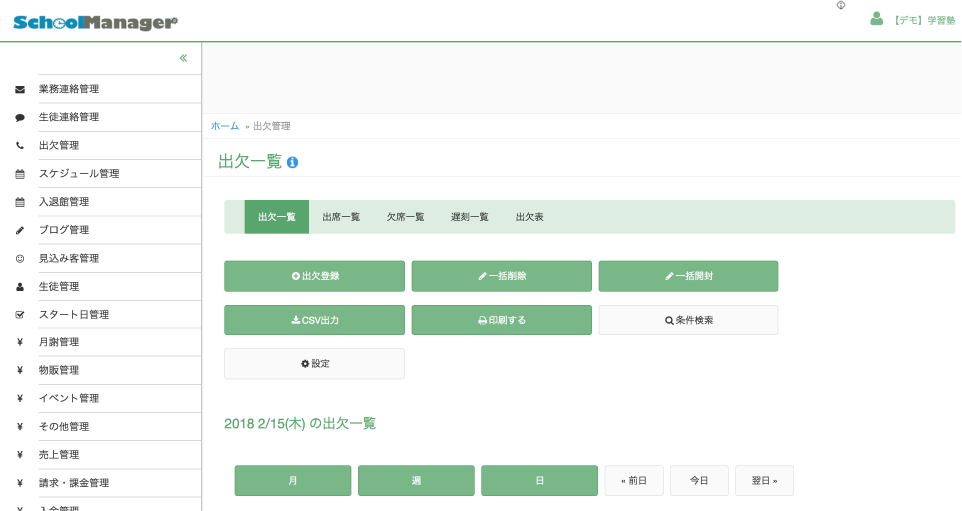Click the checkbox icon beside スタート日管理
Screen dimensions: 962x511
pyautogui.click(x=20, y=315)
